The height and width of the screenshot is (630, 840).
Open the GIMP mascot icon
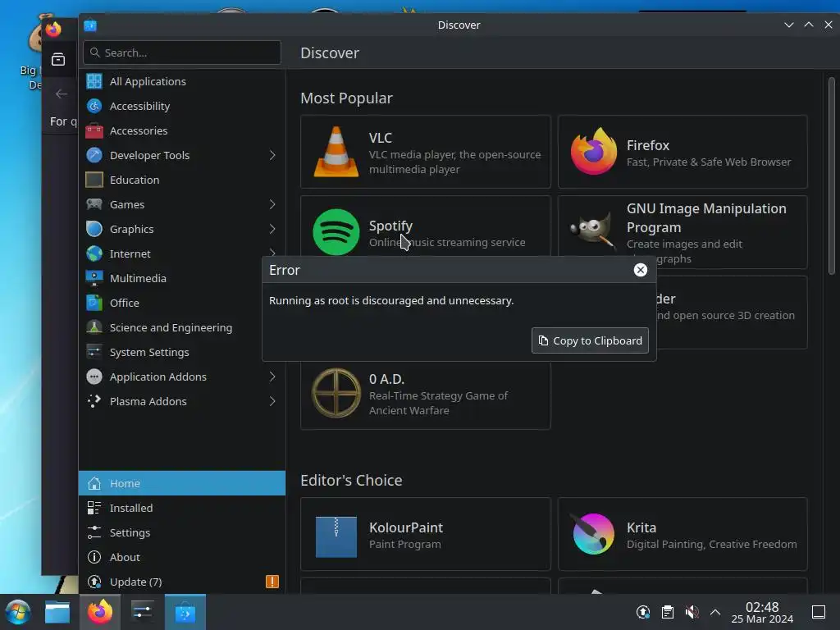(x=591, y=231)
